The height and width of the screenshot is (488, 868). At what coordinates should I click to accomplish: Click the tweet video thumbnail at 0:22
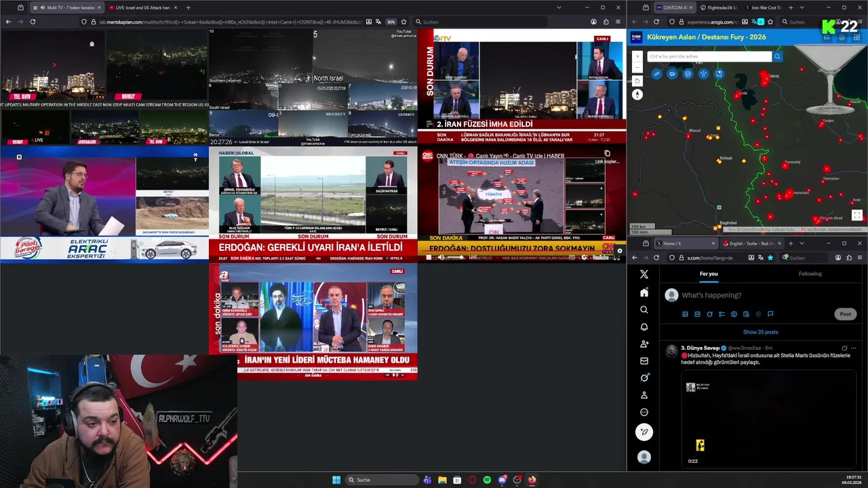point(768,420)
